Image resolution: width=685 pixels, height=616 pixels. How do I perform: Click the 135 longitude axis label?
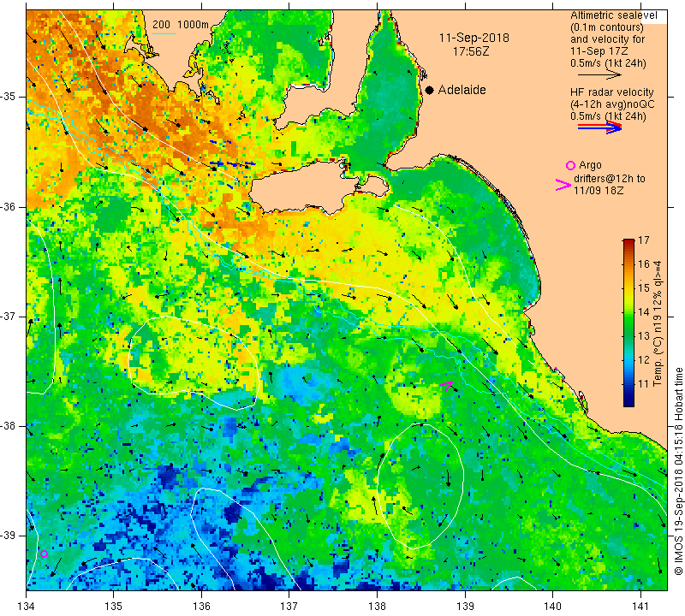point(114,606)
